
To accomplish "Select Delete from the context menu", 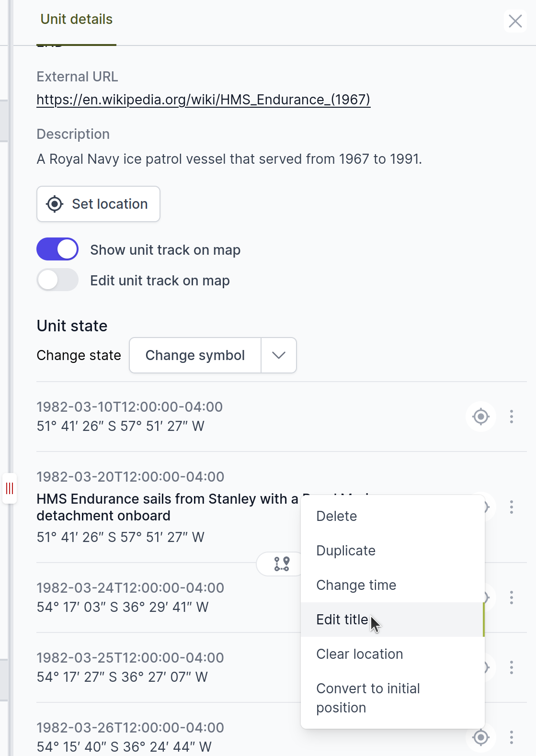I will 336,516.
